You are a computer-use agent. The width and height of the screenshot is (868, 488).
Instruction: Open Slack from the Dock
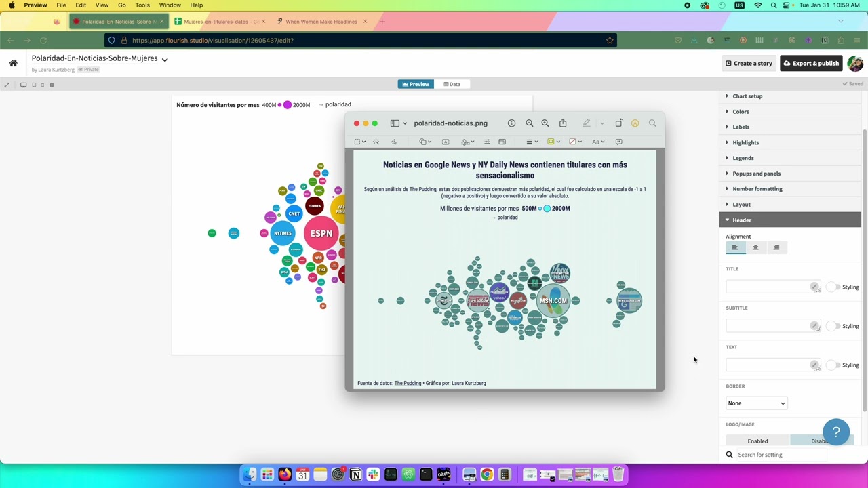pyautogui.click(x=373, y=474)
